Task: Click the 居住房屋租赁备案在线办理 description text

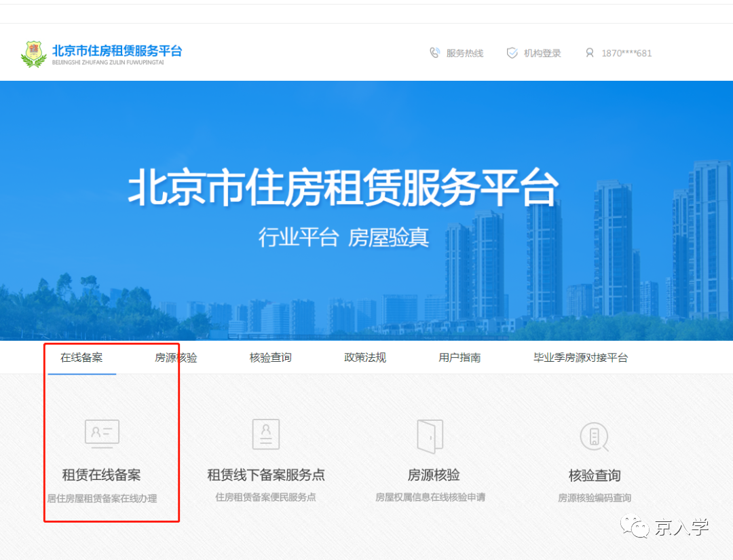Action: pos(102,498)
